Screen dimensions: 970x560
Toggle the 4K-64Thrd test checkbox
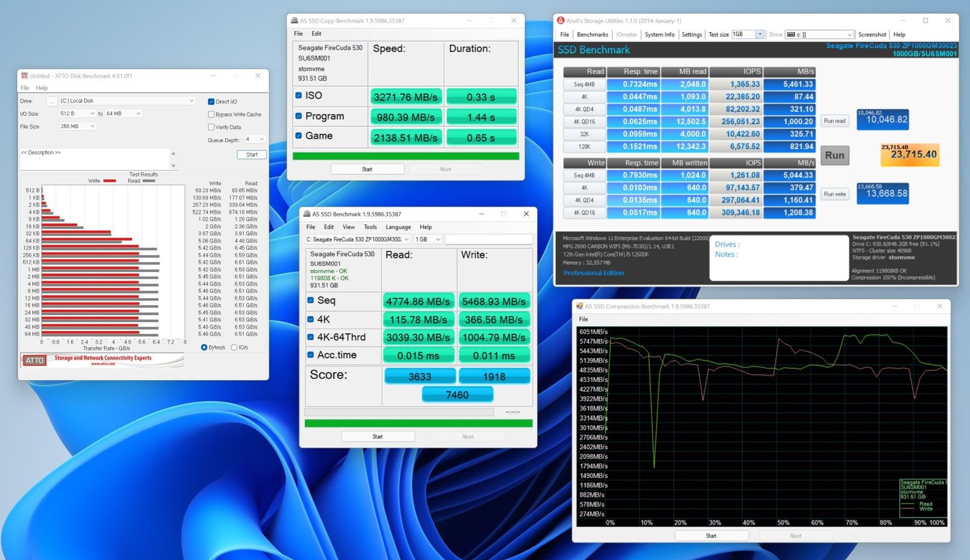[x=310, y=337]
